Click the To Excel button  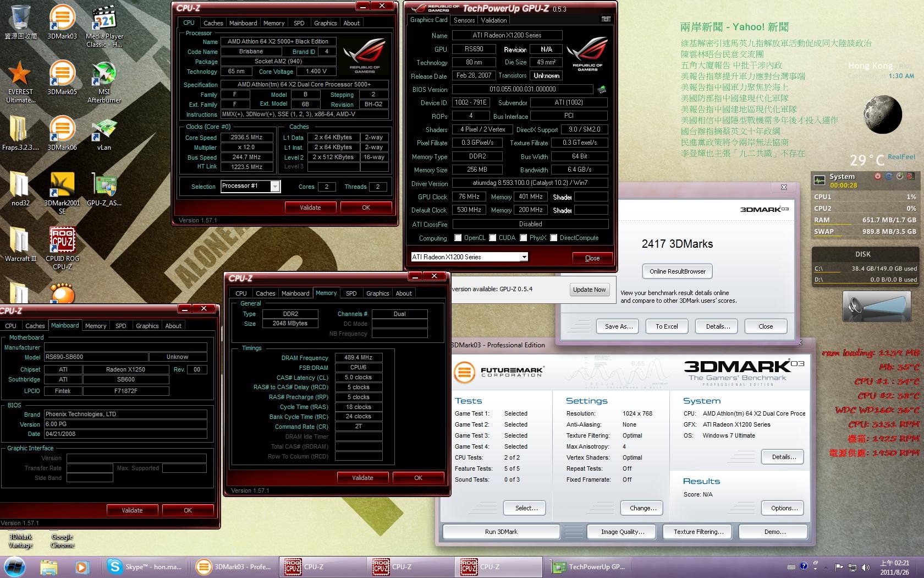point(667,326)
